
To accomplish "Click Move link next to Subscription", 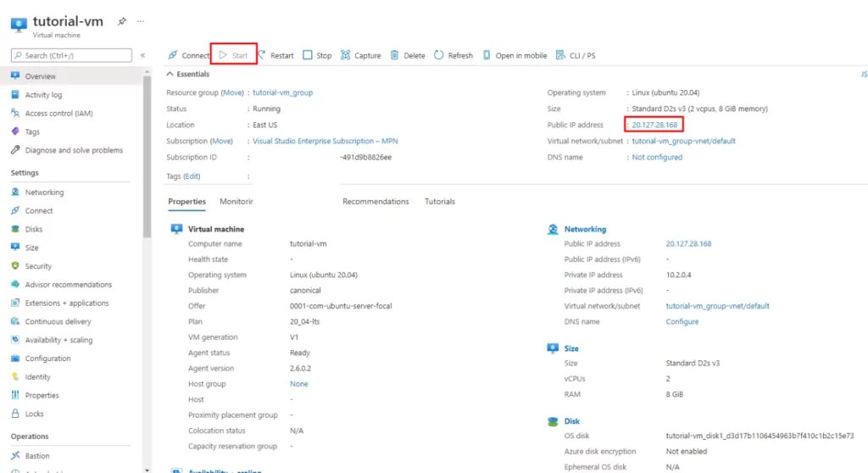I will [221, 142].
